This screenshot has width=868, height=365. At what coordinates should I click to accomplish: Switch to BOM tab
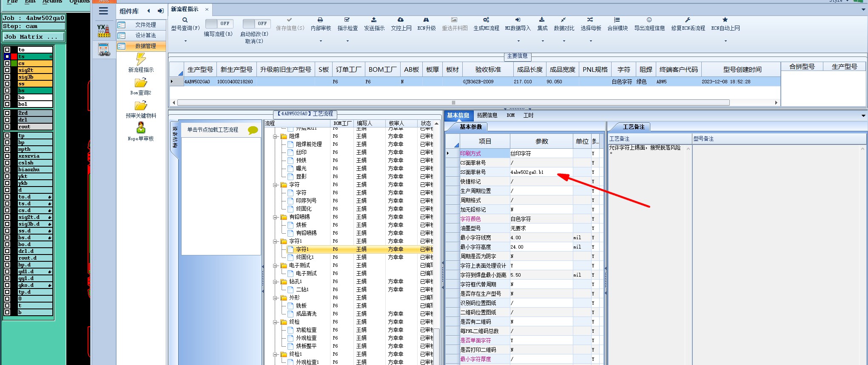click(x=510, y=115)
